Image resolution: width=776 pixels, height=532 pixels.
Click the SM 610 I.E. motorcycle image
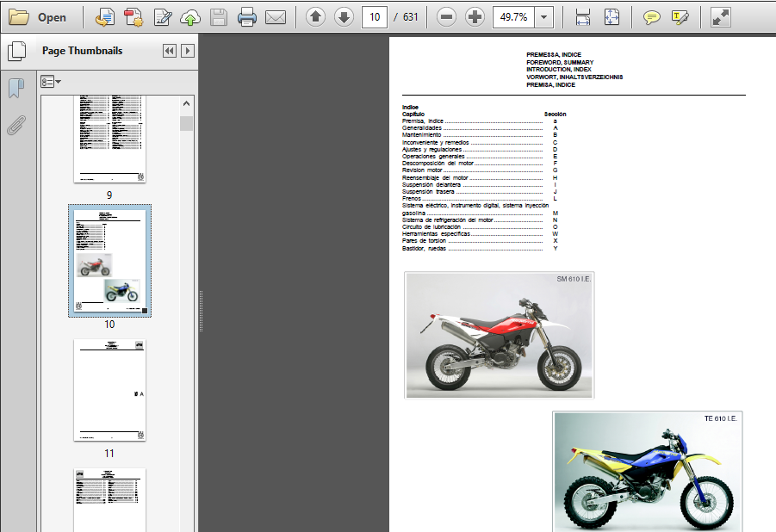tap(500, 335)
